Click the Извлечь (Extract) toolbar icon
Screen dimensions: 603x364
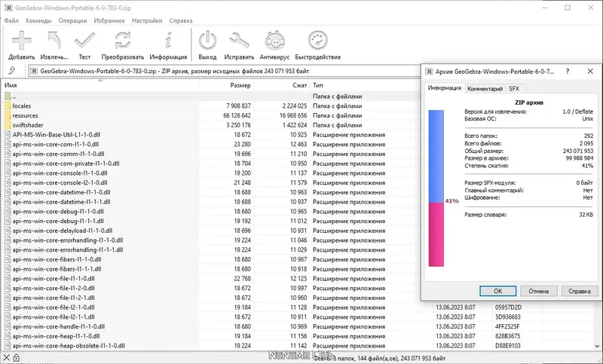54,41
